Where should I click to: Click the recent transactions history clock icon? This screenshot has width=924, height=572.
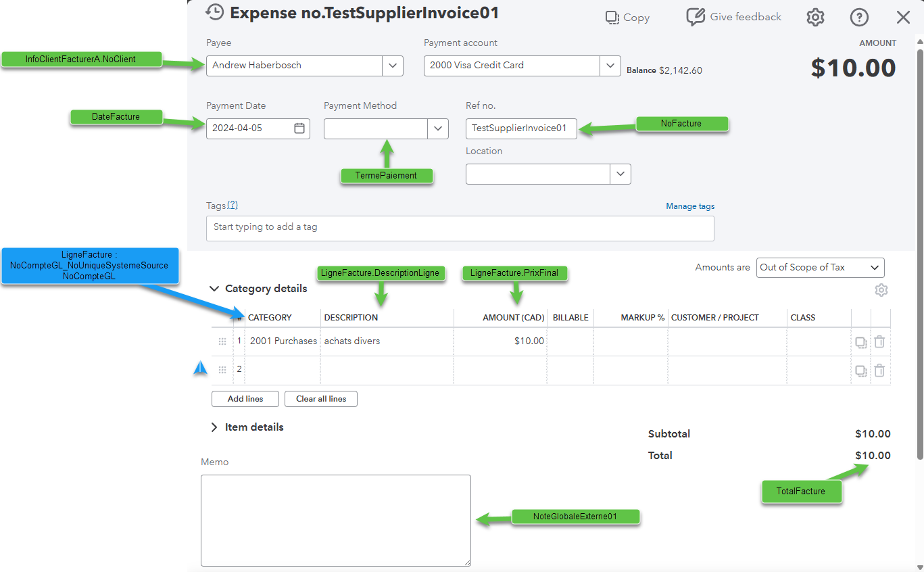click(214, 12)
